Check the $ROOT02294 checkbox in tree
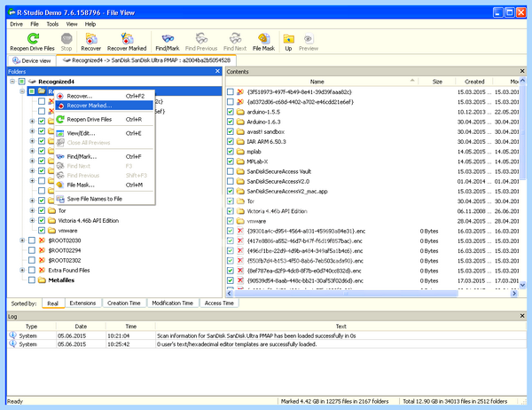This screenshot has height=410, width=532. [32, 250]
